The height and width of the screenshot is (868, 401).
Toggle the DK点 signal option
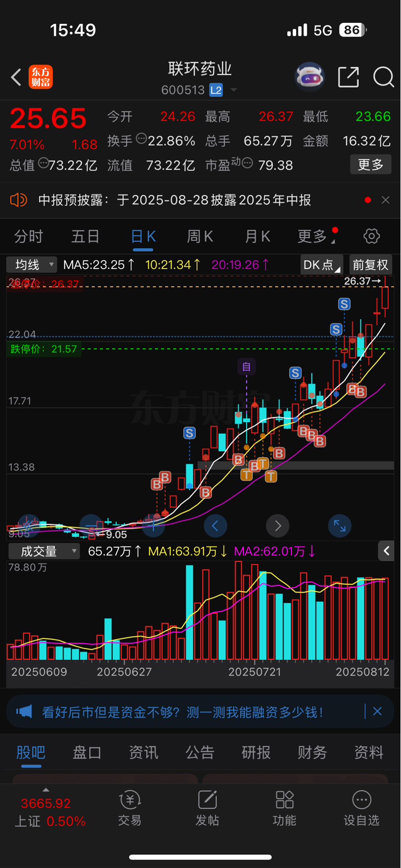tap(322, 265)
